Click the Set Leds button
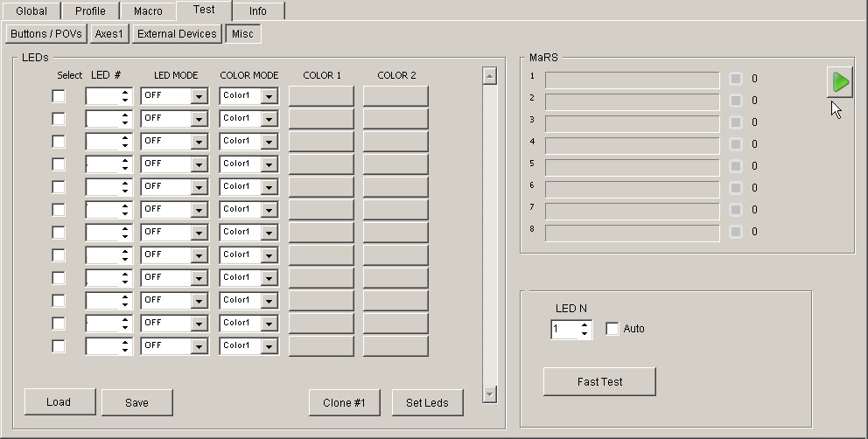Screen dimensions: 868x439 [x=427, y=403]
